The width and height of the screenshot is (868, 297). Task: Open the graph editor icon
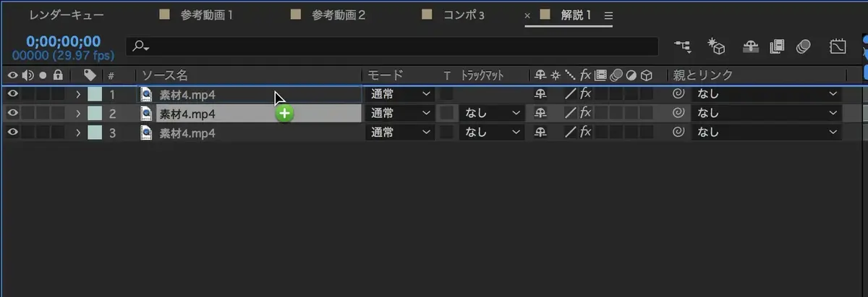838,47
